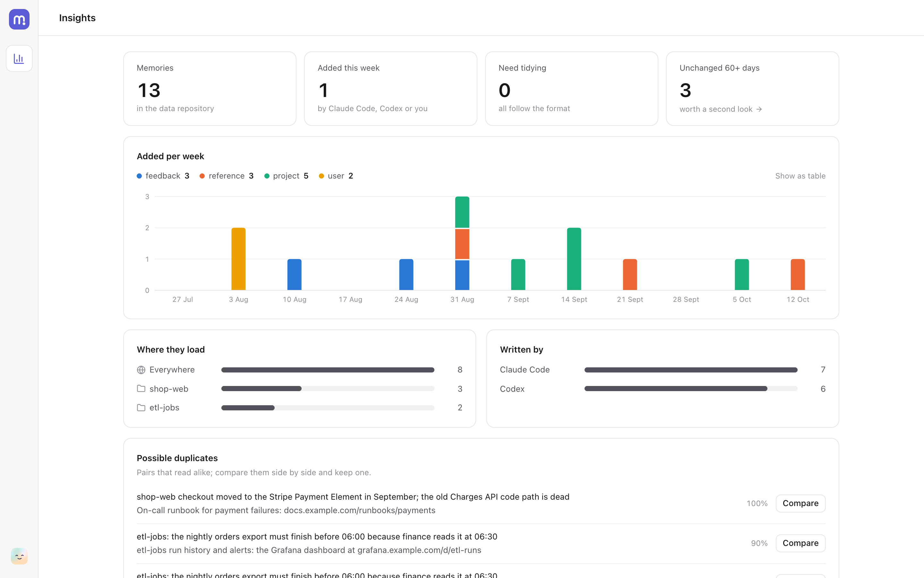924x578 pixels.
Task: Click the smiley avatar icon at bottom of sidebar
Action: coord(19,556)
